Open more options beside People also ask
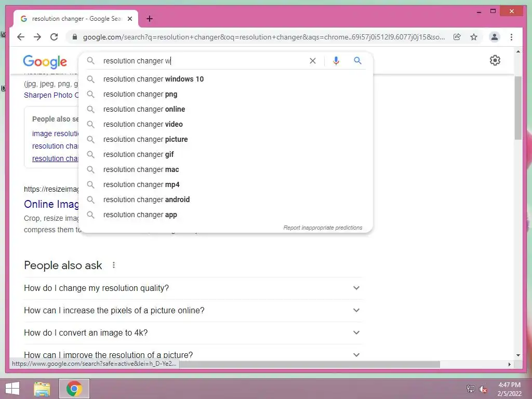Image resolution: width=532 pixels, height=399 pixels. 114,265
